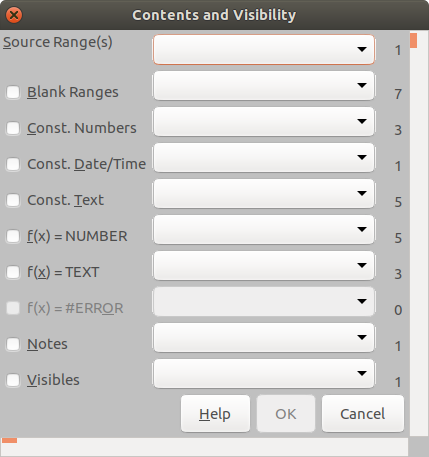The width and height of the screenshot is (429, 457).
Task: Tick the Const. Numbers checkbox
Action: point(13,128)
